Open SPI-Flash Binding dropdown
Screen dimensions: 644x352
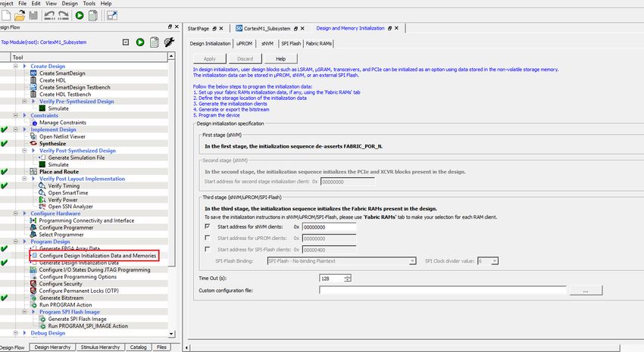412,261
